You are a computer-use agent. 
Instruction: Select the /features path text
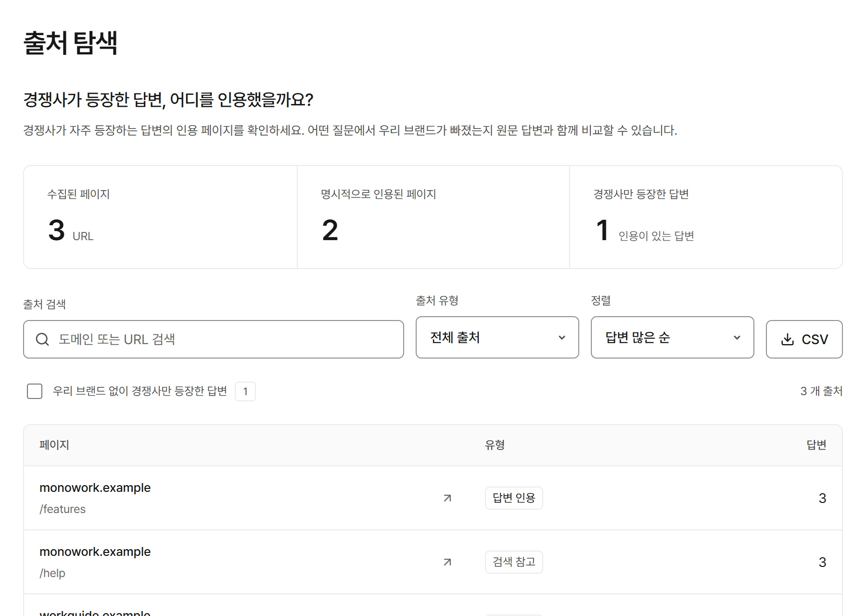tap(63, 509)
